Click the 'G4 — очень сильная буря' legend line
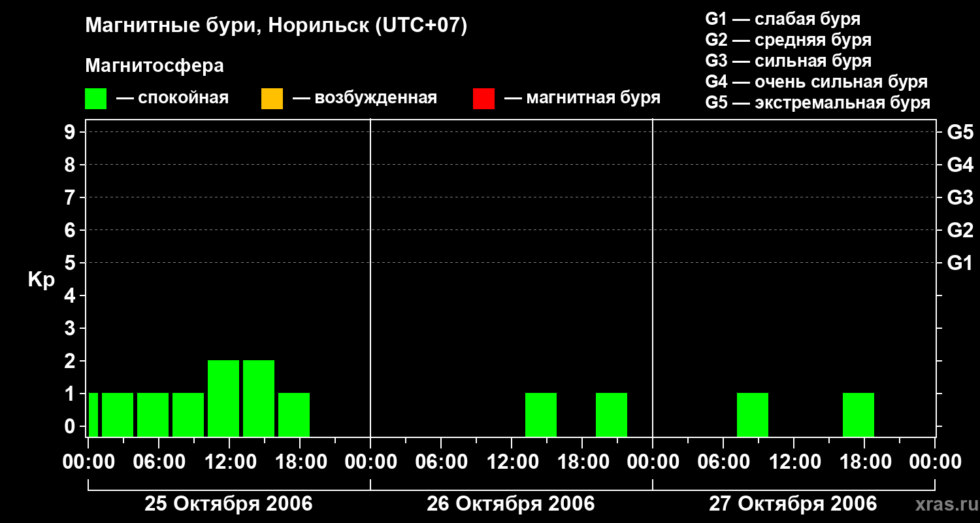The height and width of the screenshot is (523, 980). [x=816, y=82]
